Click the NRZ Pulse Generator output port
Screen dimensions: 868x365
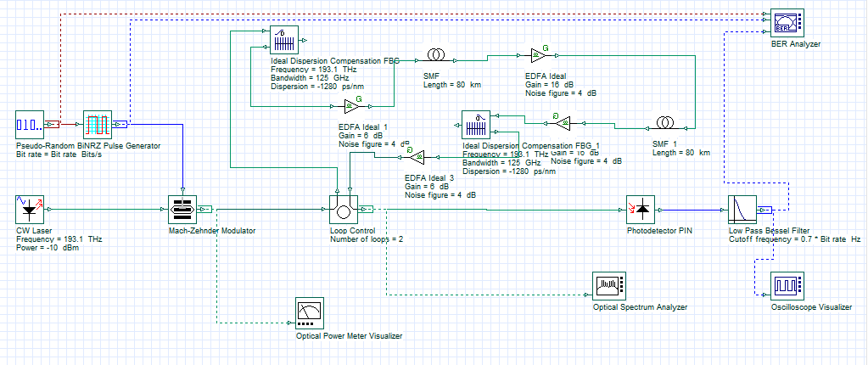[x=120, y=125]
